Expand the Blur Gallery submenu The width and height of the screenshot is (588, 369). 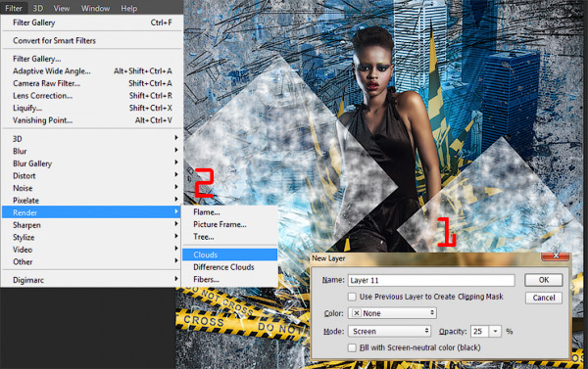coord(92,163)
